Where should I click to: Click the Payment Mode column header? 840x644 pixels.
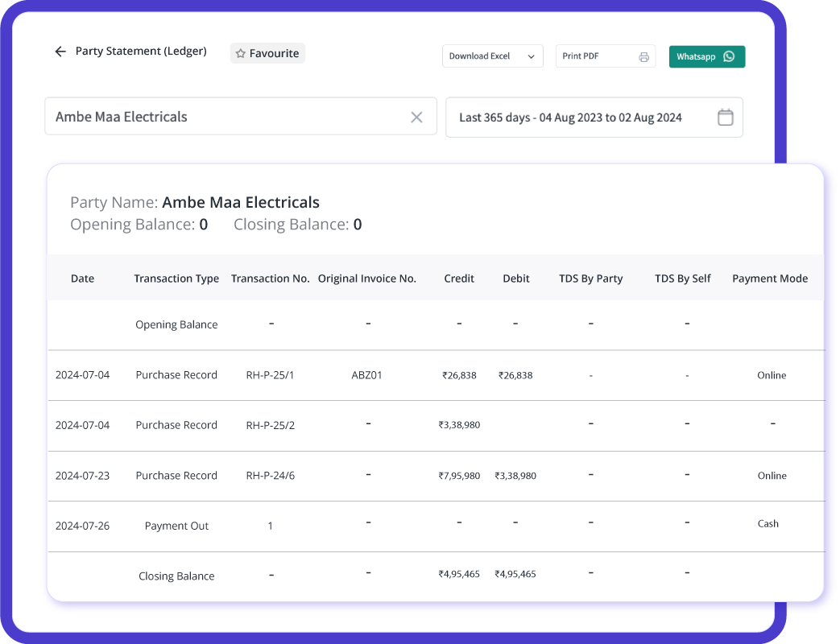pyautogui.click(x=770, y=278)
